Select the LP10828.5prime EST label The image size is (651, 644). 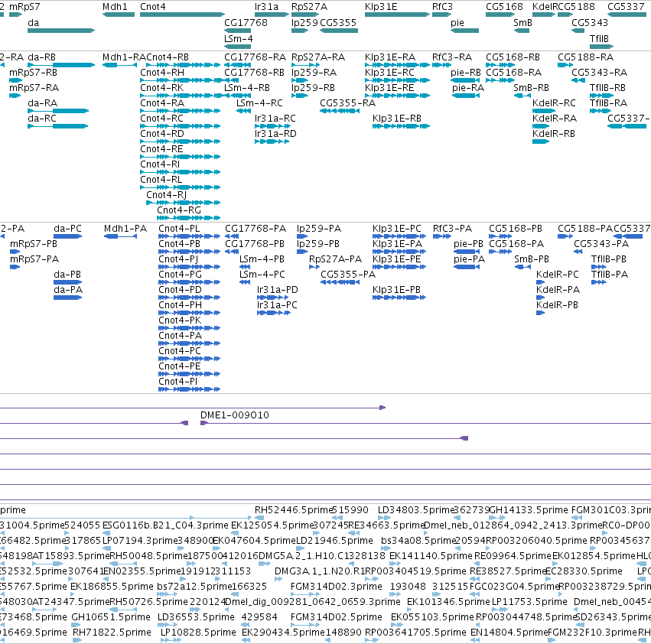click(x=198, y=632)
